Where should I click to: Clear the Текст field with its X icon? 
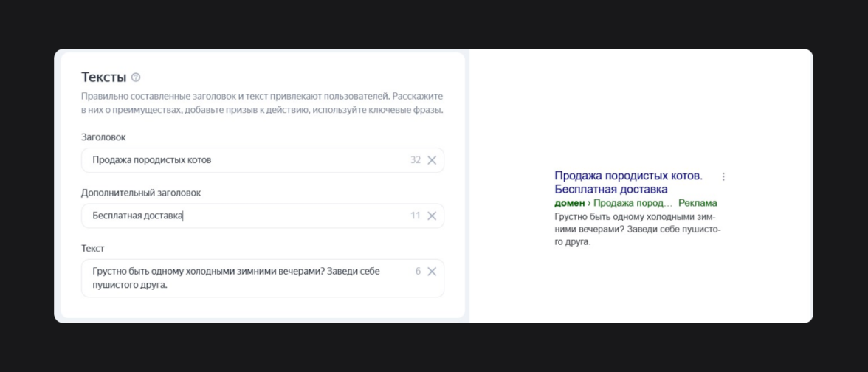point(432,272)
